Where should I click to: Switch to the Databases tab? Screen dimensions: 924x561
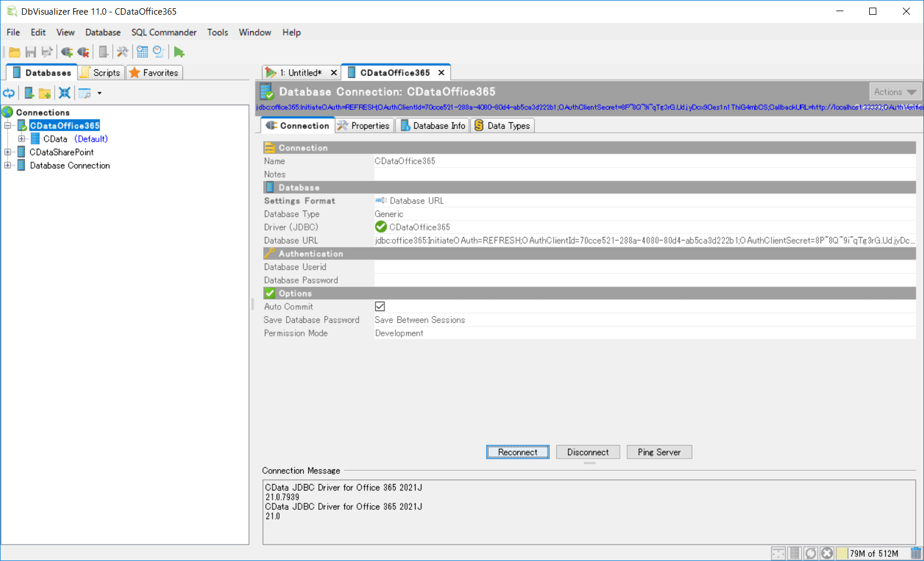tap(42, 72)
